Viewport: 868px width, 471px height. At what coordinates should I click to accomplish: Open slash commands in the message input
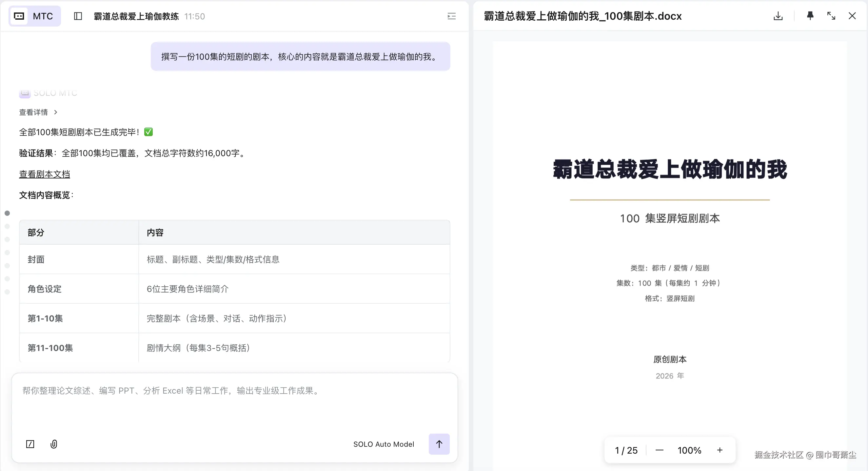click(x=30, y=444)
